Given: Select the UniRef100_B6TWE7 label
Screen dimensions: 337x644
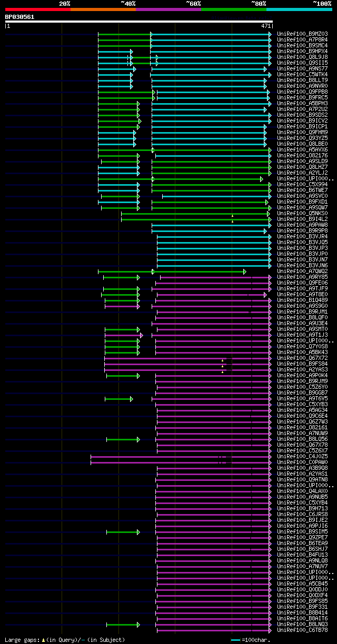Looking at the screenshot, I should click(302, 190).
